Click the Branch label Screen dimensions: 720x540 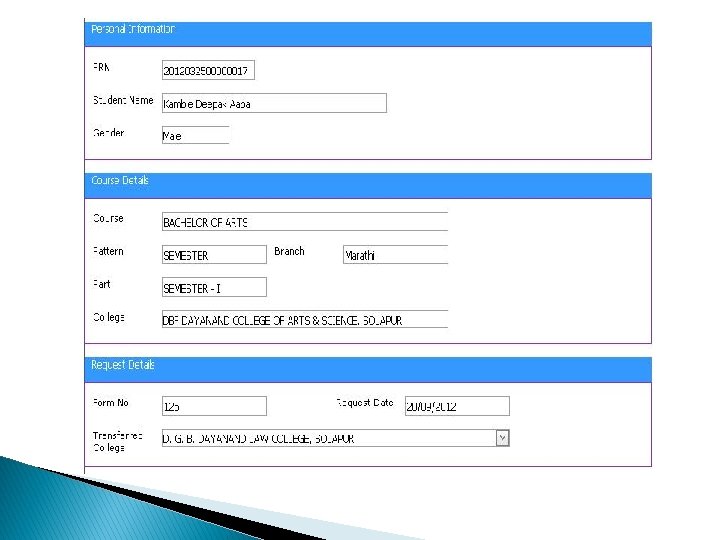tap(289, 251)
